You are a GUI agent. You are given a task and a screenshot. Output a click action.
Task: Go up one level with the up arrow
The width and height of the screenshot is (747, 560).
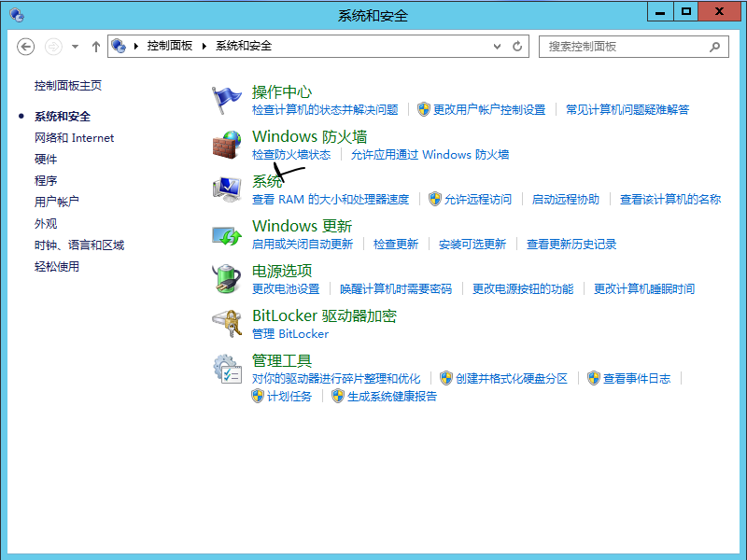[96, 47]
